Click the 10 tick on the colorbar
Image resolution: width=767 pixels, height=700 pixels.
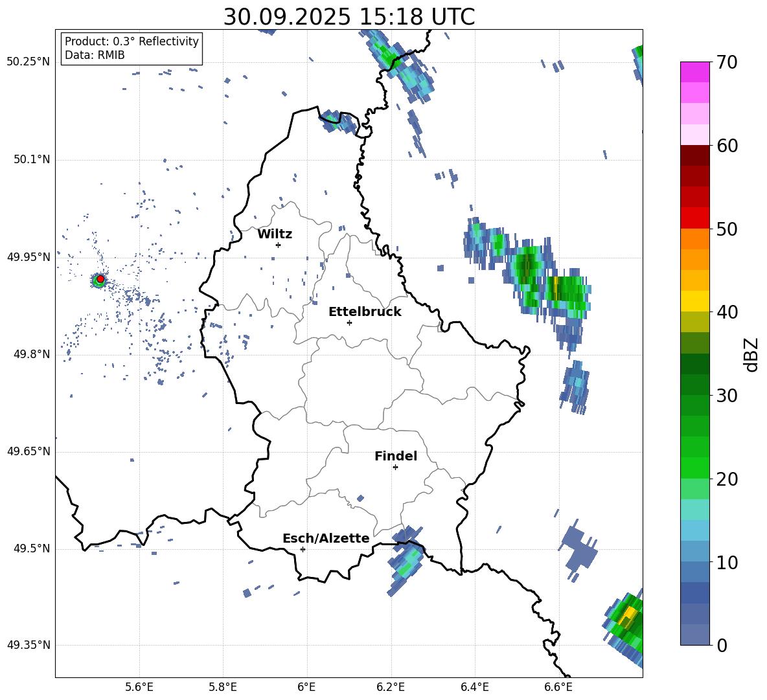[x=726, y=563]
